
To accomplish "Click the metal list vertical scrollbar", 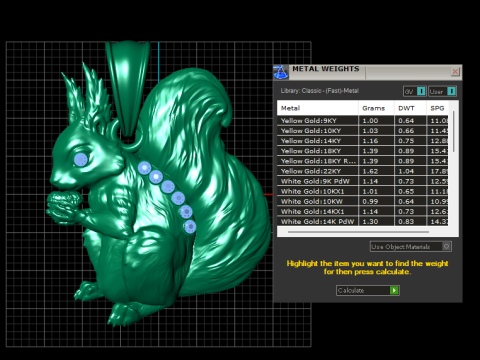I will [454, 132].
